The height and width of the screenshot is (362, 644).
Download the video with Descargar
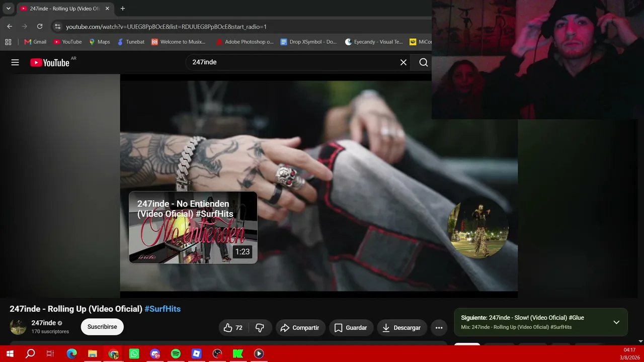click(x=402, y=328)
